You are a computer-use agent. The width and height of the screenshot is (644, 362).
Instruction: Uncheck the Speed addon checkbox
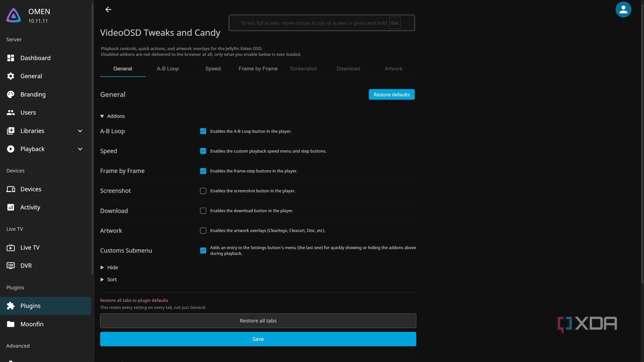[203, 151]
